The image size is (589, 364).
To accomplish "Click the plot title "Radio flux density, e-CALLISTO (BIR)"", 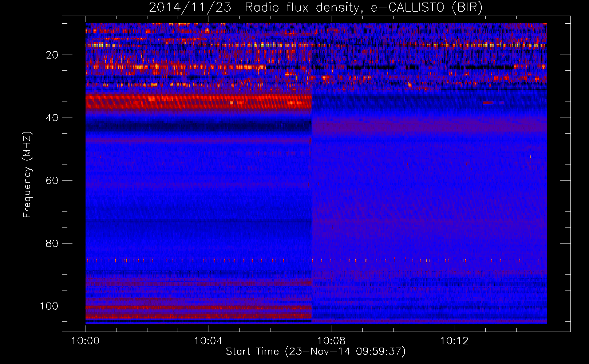I will tap(364, 8).
